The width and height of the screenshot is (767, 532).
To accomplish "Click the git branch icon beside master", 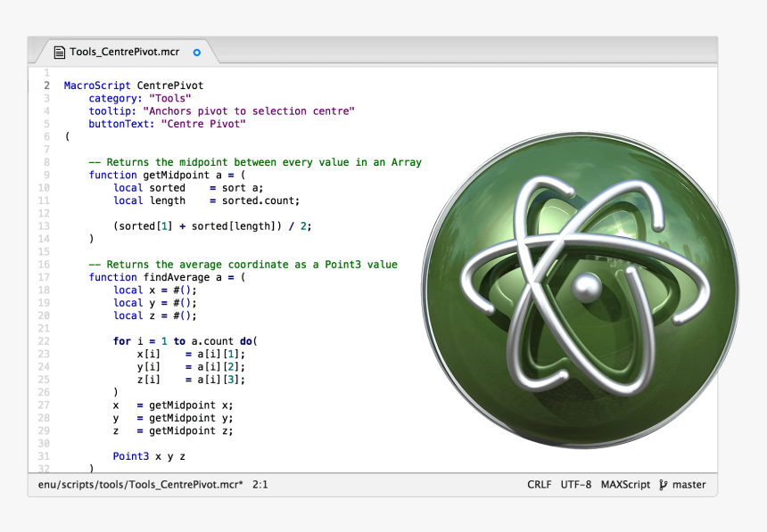I will click(663, 485).
